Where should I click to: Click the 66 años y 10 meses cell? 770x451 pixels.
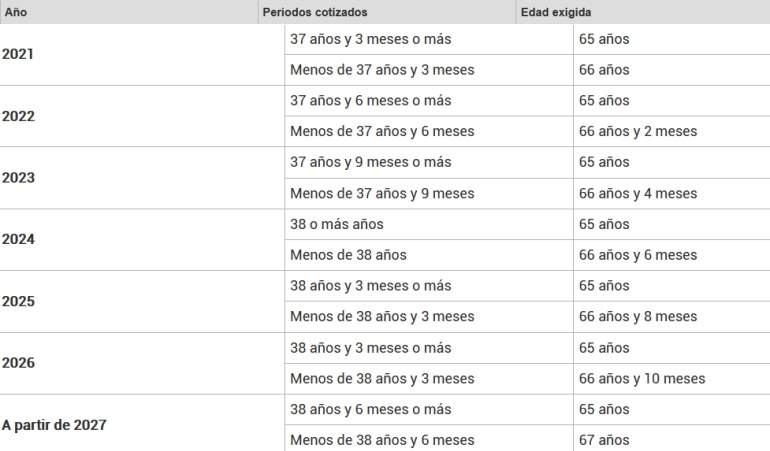[672, 379]
